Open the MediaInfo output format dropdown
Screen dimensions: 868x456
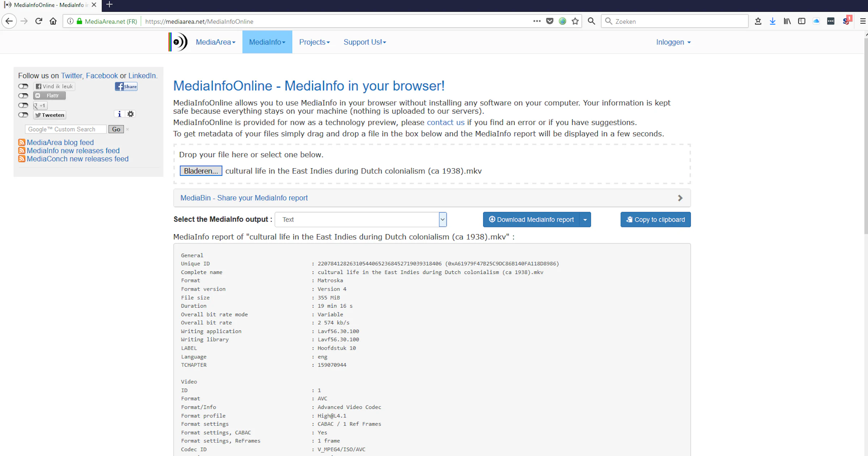(361, 220)
